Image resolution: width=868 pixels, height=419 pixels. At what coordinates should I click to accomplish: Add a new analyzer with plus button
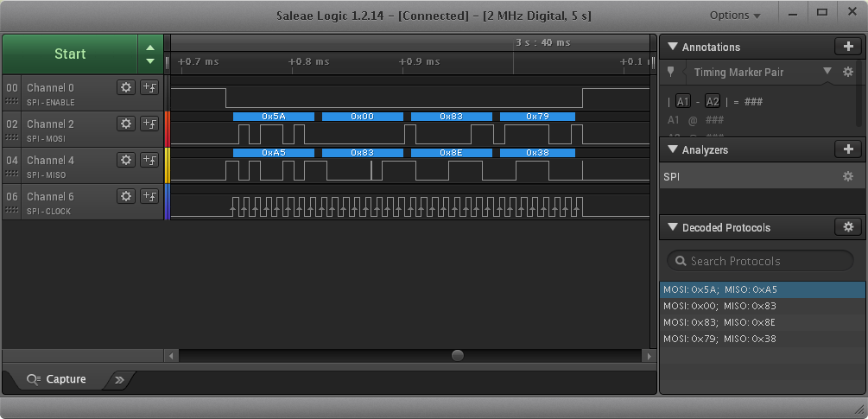(848, 149)
